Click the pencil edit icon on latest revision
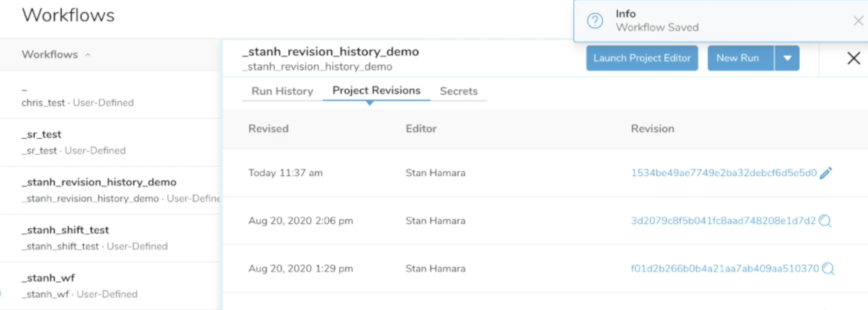Image resolution: width=868 pixels, height=310 pixels. [826, 173]
